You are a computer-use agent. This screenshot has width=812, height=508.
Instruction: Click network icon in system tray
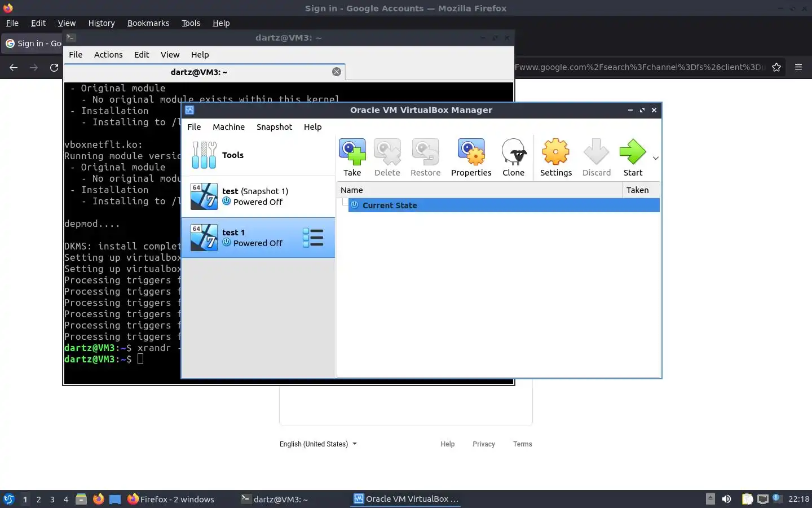(x=763, y=499)
